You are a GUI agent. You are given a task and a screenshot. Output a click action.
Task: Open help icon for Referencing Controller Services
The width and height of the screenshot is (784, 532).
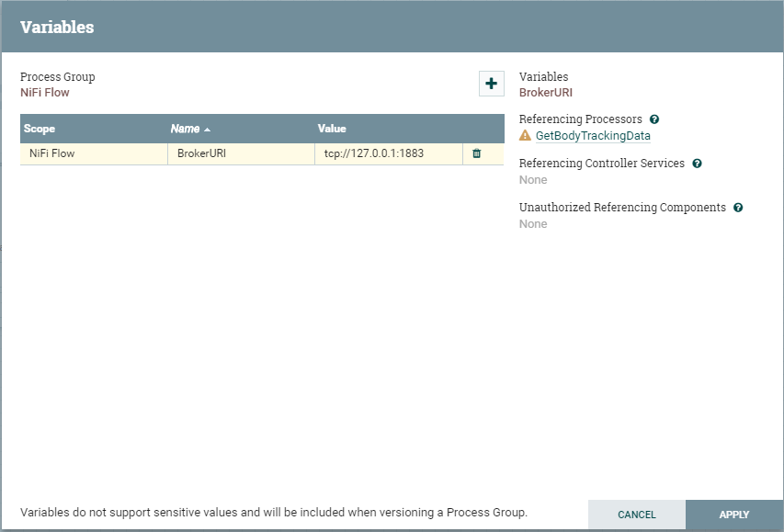click(x=697, y=164)
